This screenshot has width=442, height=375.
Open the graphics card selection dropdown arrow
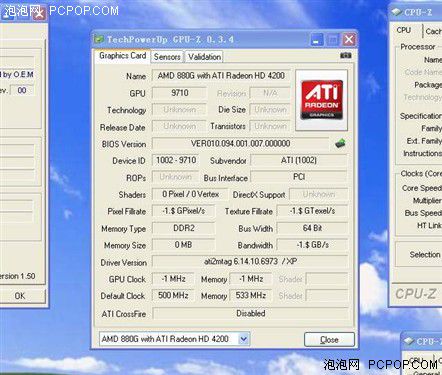[x=244, y=339]
